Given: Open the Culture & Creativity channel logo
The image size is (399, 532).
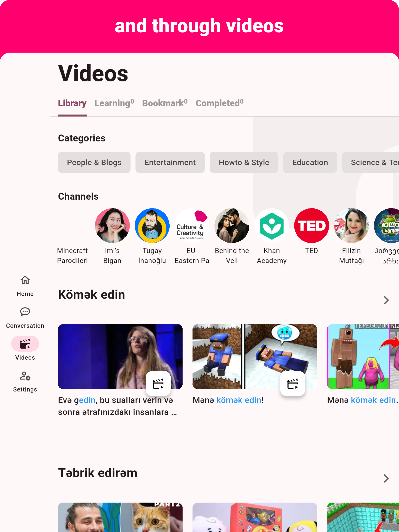Looking at the screenshot, I should tap(192, 226).
